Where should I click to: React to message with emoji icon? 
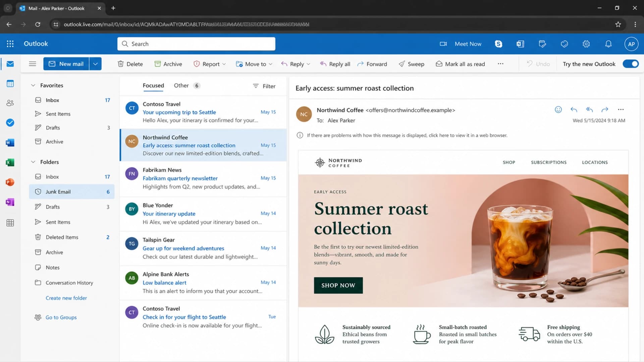(558, 110)
